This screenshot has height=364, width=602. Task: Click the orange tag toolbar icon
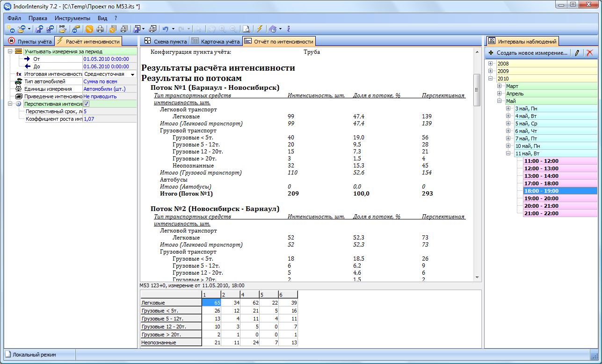click(89, 29)
